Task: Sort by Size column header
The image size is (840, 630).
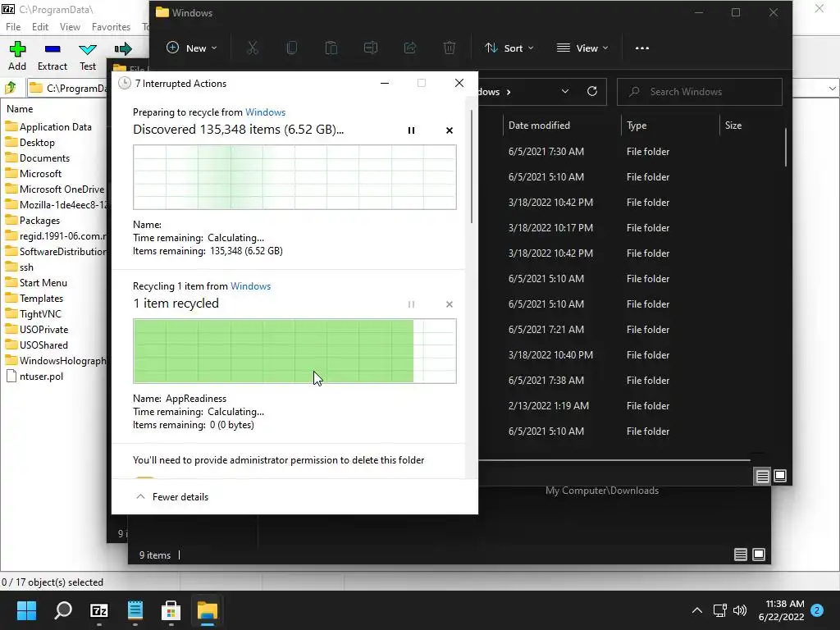Action: click(x=733, y=126)
